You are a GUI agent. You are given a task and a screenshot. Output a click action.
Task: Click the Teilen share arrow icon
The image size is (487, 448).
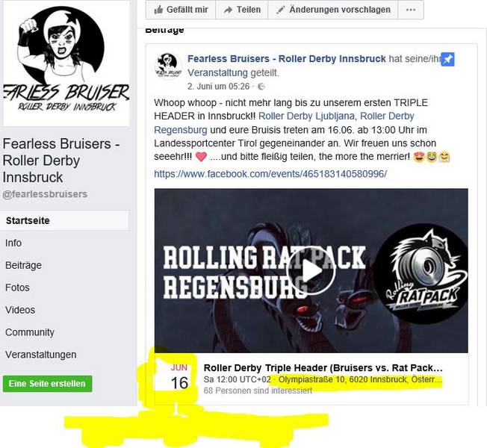click(x=228, y=10)
